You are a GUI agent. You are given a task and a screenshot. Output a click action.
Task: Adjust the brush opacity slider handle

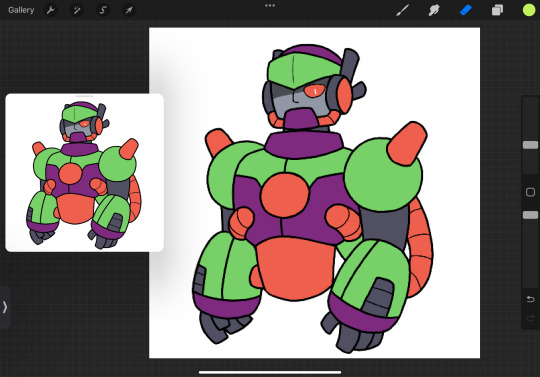pyautogui.click(x=530, y=215)
